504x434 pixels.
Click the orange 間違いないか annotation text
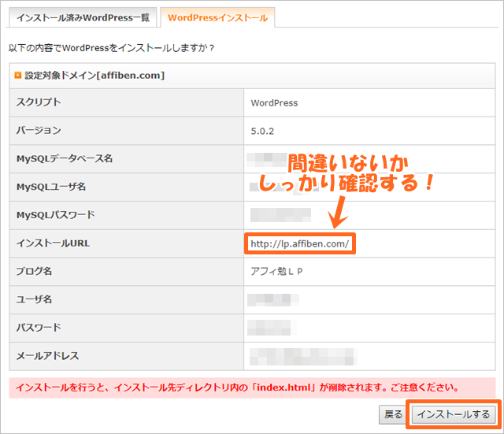tap(346, 162)
